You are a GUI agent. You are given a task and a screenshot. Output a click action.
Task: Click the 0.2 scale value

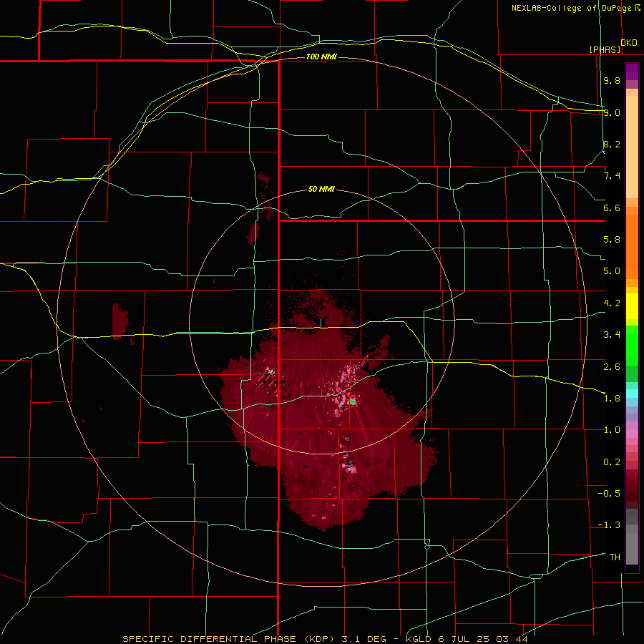pos(612,462)
